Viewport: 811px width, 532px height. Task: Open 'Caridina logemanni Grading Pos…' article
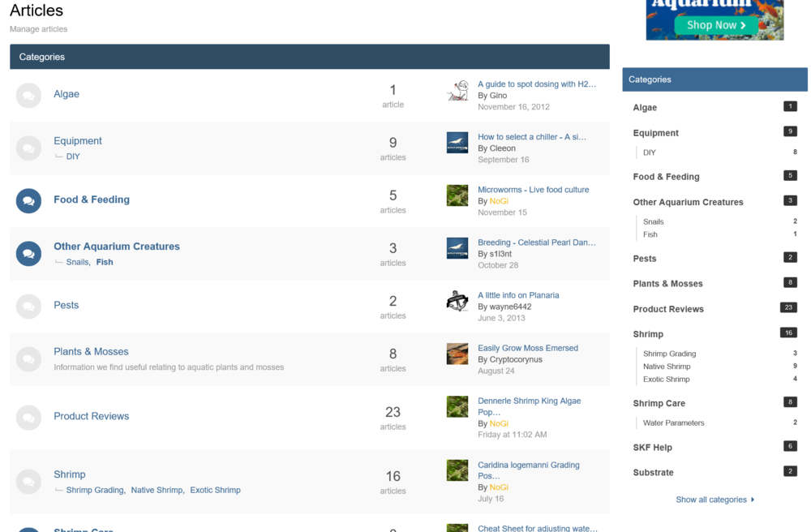(529, 470)
